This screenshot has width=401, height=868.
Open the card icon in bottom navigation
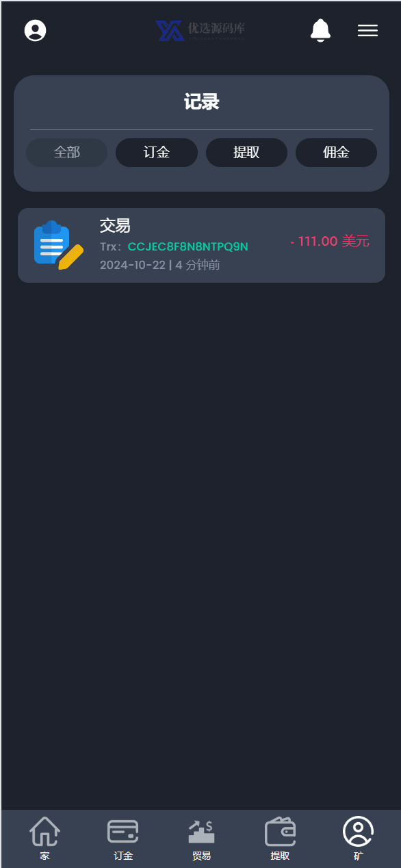(x=123, y=831)
